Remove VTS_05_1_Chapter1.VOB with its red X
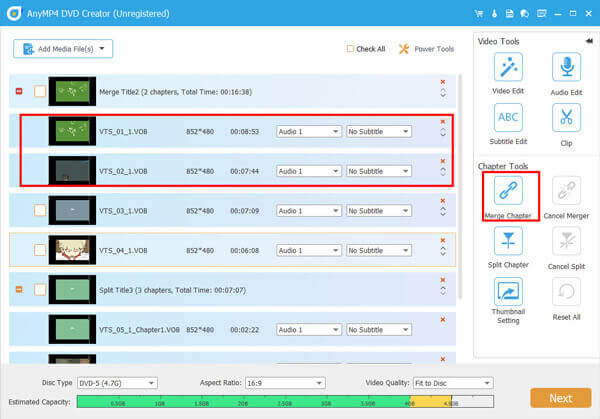Screen dimensions: 600x419 443,320
